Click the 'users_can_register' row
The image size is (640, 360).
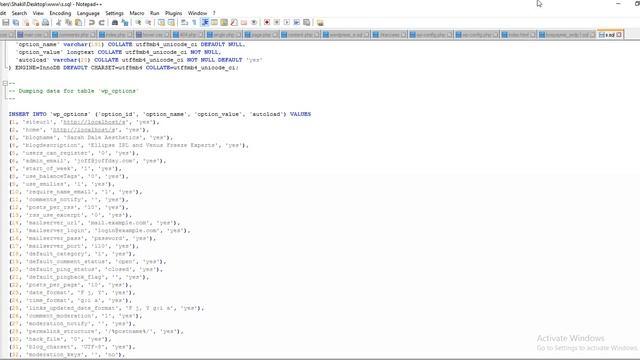click(x=74, y=153)
